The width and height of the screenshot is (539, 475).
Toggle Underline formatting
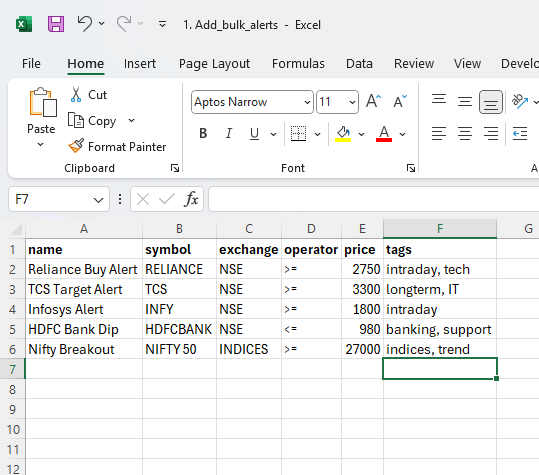[254, 133]
